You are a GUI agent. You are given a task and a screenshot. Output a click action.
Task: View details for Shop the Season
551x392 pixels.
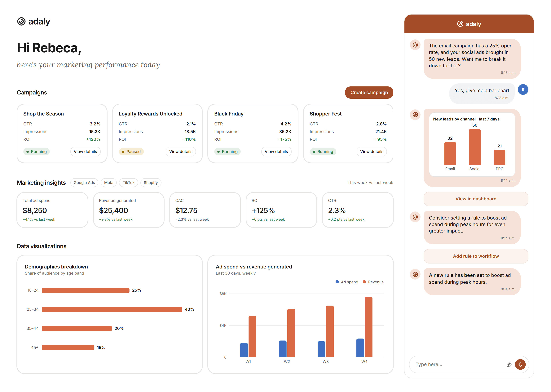pyautogui.click(x=85, y=152)
